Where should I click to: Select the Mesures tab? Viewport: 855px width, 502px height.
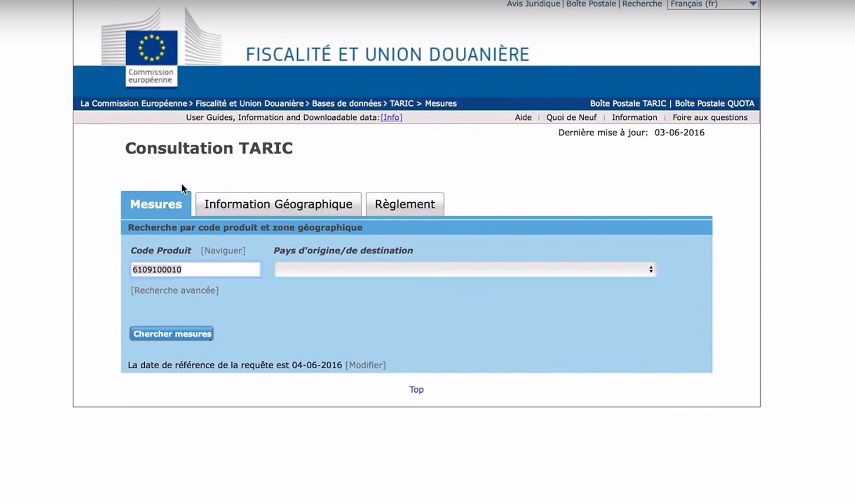click(156, 204)
